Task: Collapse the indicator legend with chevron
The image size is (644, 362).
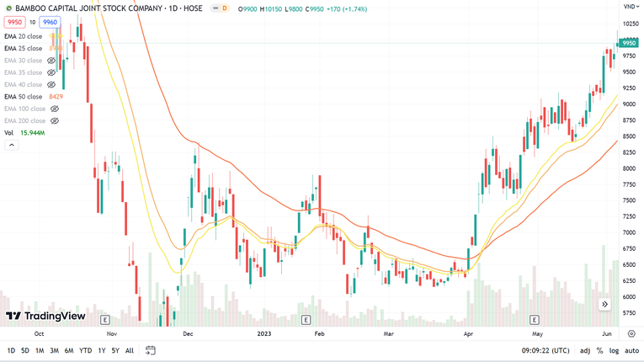Action: tap(12, 145)
